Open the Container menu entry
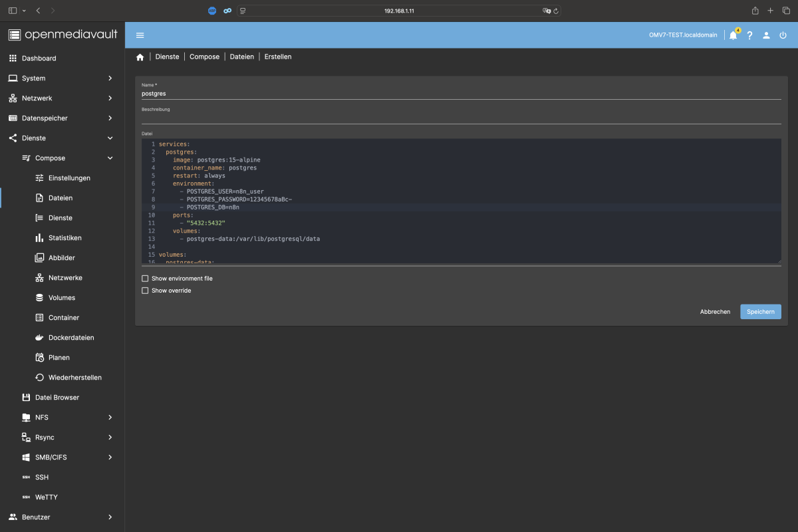798x532 pixels. (63, 318)
